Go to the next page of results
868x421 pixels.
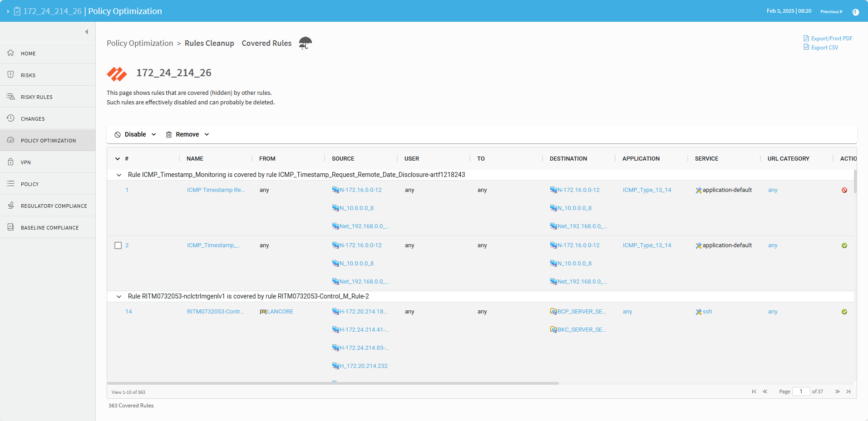pyautogui.click(x=837, y=392)
